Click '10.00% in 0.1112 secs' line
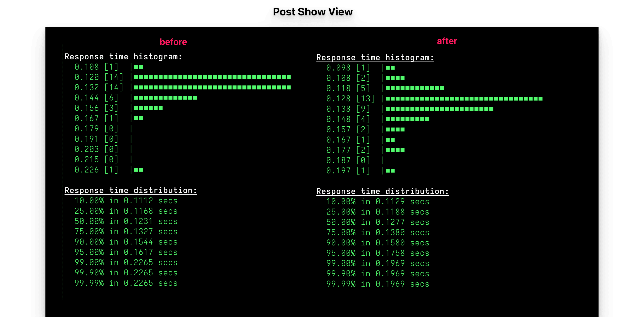 (x=126, y=201)
